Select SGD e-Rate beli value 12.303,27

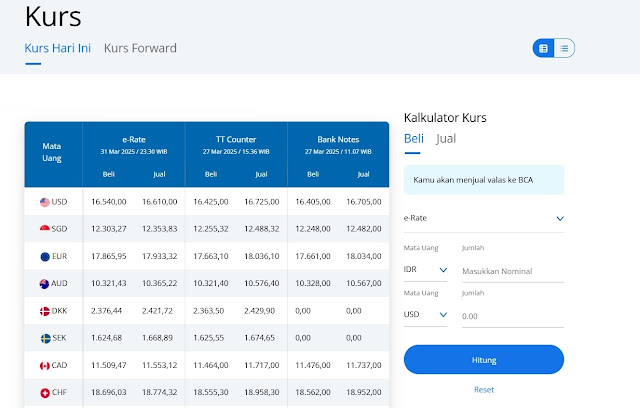coord(109,229)
